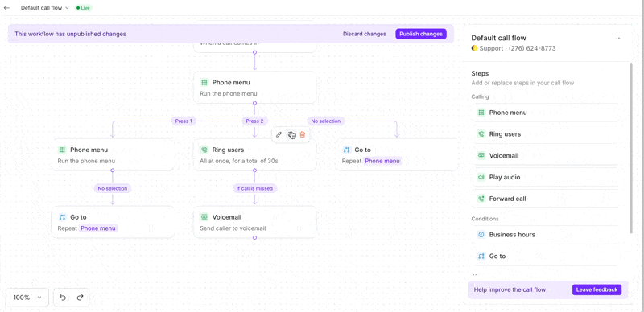Click the redo arrow icon

coord(80,298)
